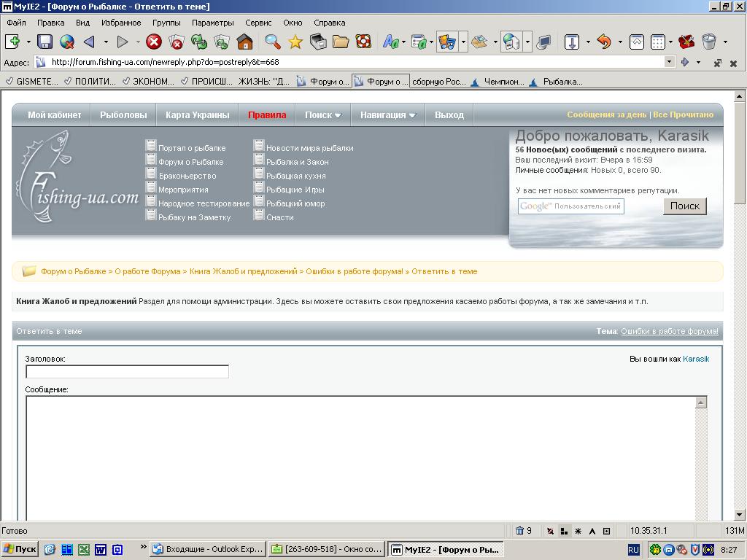This screenshot has height=560, width=747.
Task: Click the Заголовок title input field
Action: (x=127, y=372)
